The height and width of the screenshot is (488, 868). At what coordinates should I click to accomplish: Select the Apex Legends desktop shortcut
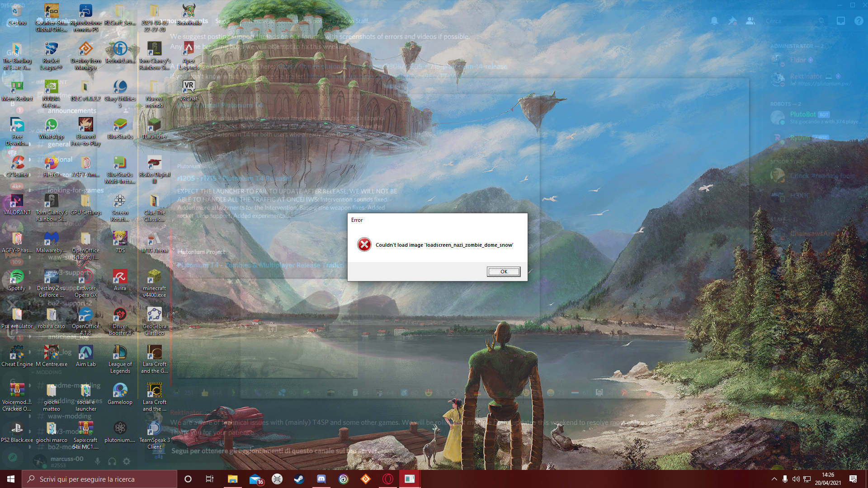click(189, 56)
